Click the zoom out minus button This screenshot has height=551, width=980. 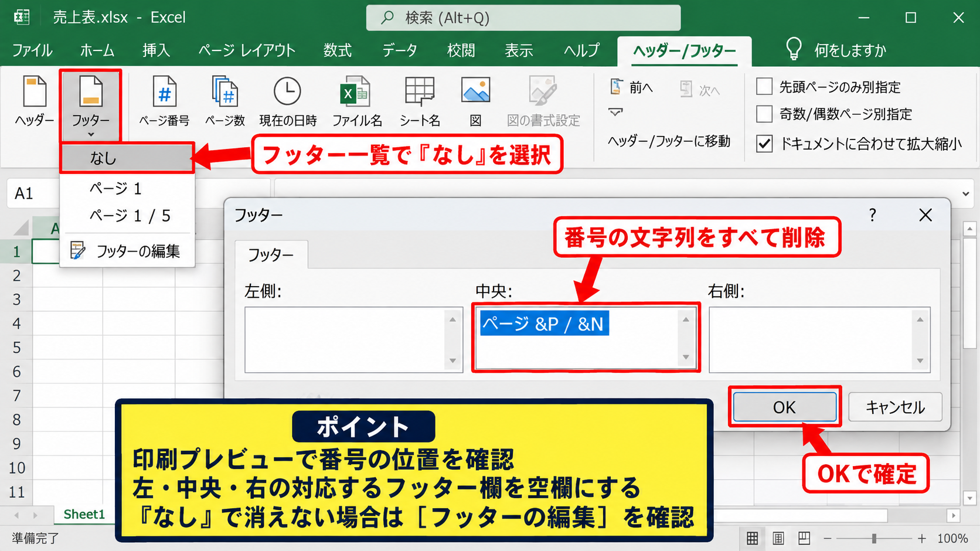click(x=828, y=538)
